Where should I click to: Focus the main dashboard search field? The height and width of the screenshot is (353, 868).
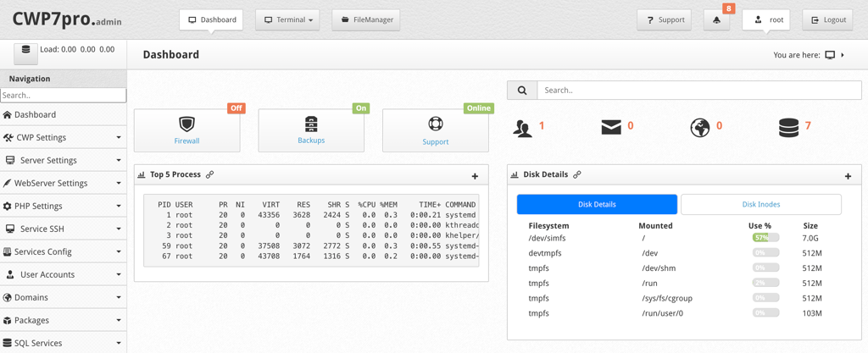pos(699,90)
